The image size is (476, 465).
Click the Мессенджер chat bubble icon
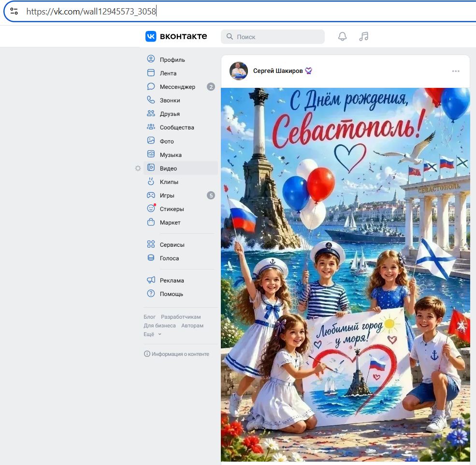tap(151, 86)
